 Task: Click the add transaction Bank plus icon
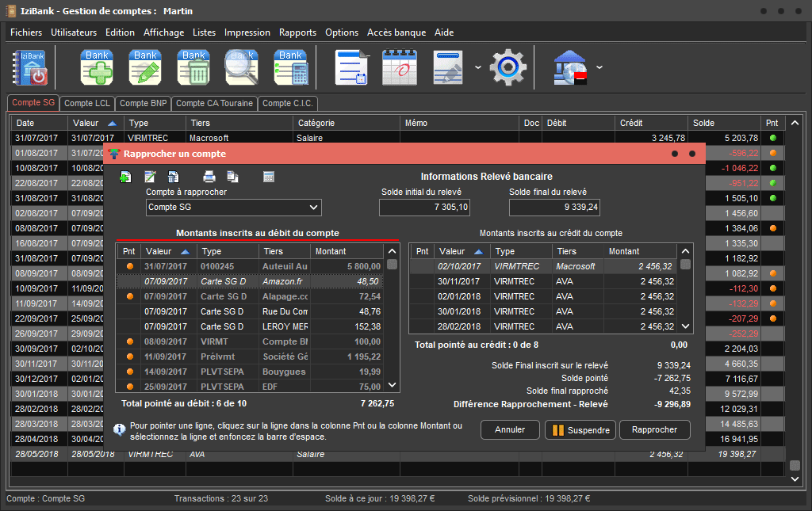pyautogui.click(x=97, y=67)
